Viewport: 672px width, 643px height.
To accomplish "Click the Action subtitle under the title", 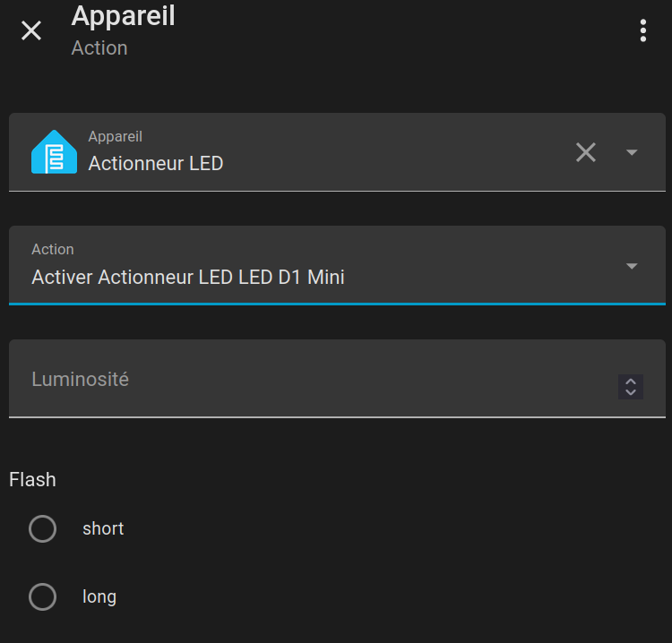I will pyautogui.click(x=99, y=47).
